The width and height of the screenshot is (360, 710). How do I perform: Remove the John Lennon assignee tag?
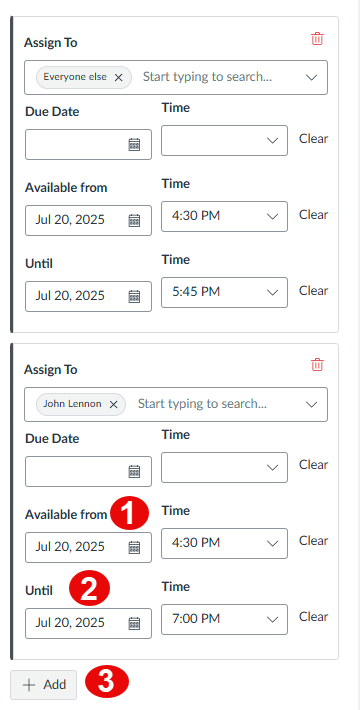(x=114, y=404)
